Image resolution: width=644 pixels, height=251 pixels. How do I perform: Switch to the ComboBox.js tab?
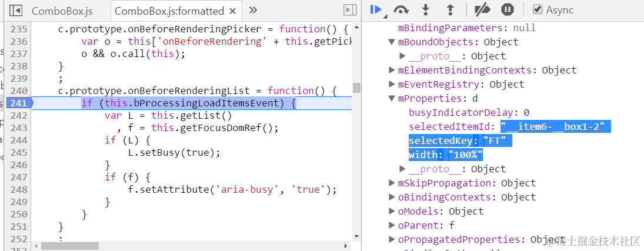(x=62, y=11)
